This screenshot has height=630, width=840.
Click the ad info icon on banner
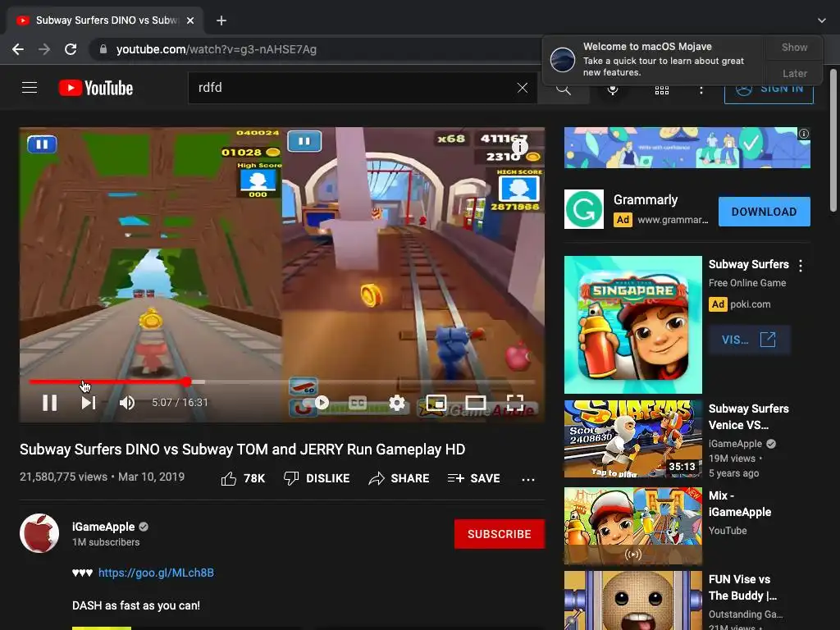(804, 134)
